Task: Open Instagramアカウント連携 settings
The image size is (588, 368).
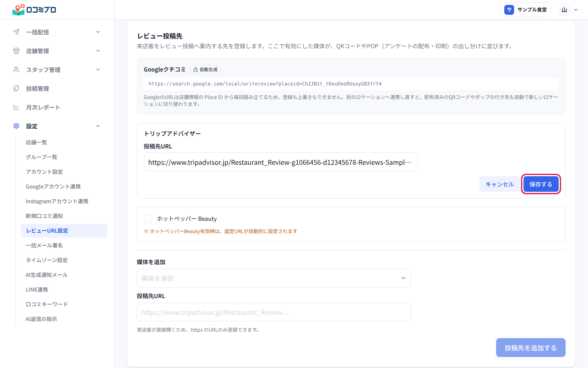Action: coord(64,201)
